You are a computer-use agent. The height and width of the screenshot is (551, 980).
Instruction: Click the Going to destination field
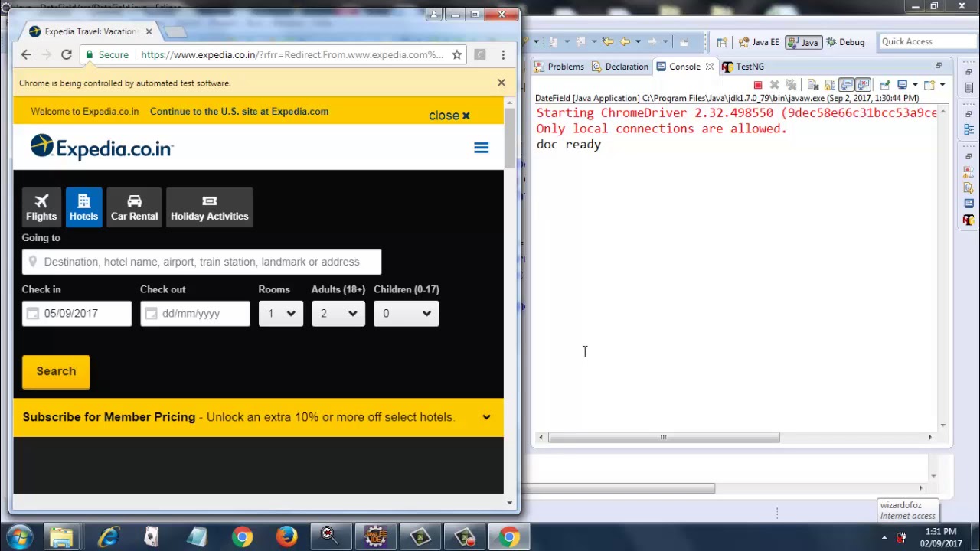click(201, 262)
